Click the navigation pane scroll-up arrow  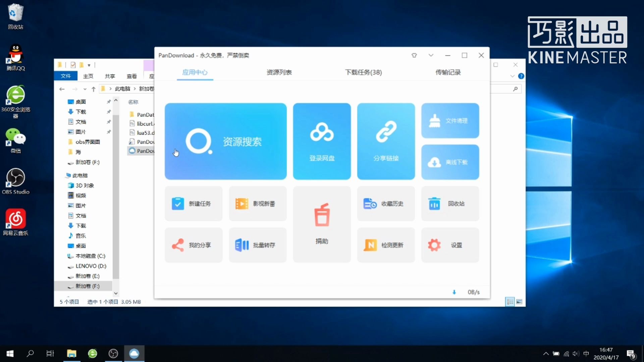pos(116,100)
